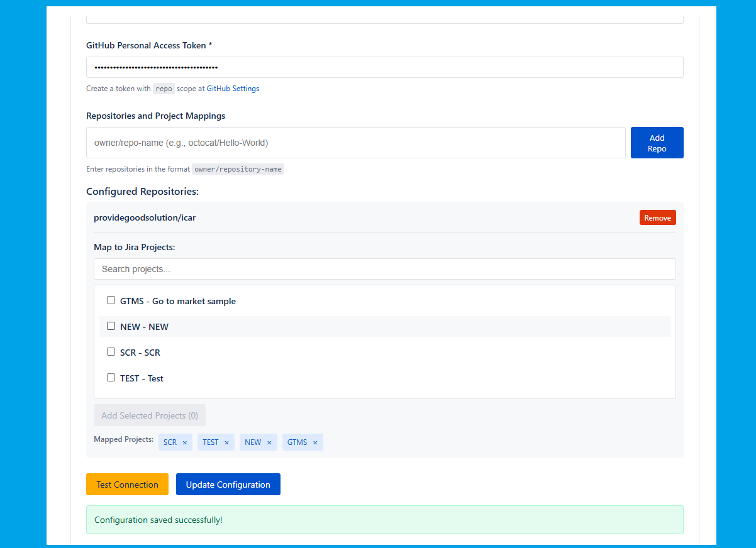Click the Repositories and Project Mappings label

(x=156, y=116)
